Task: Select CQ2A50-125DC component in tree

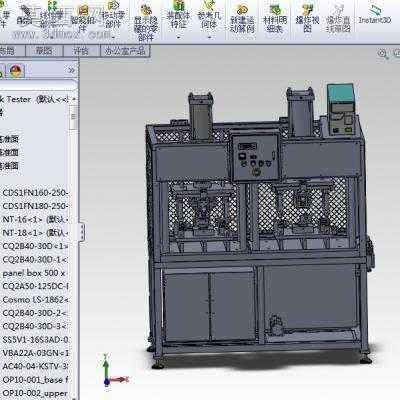Action: click(x=35, y=286)
